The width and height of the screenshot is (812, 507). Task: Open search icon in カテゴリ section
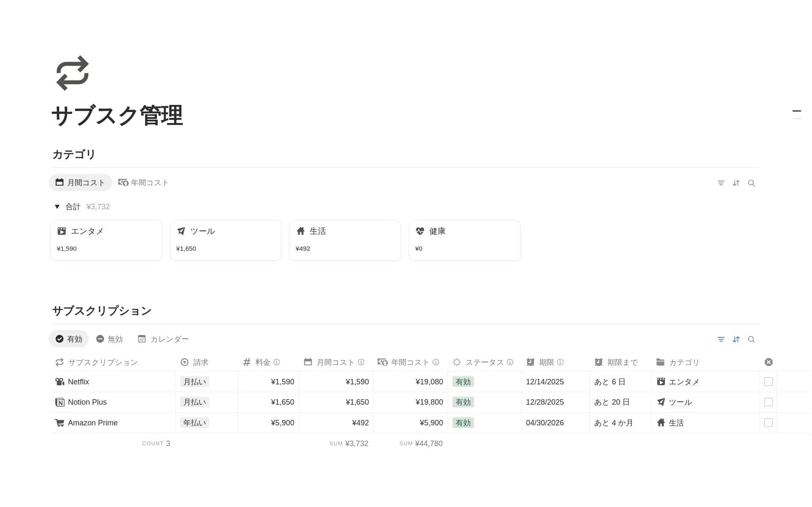pyautogui.click(x=751, y=183)
